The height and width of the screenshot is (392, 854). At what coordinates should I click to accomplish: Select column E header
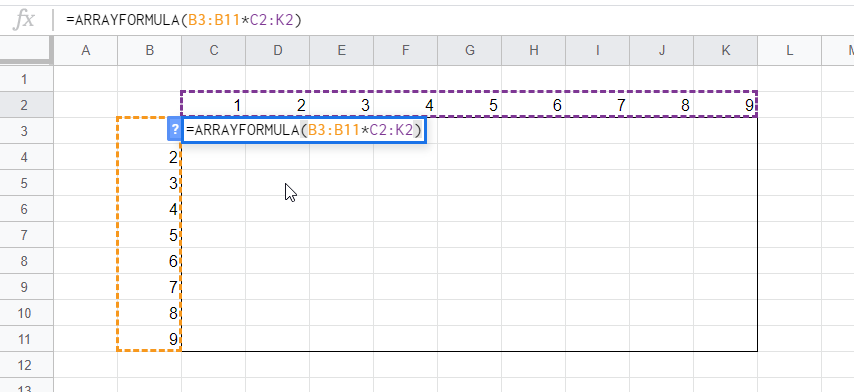coord(341,51)
